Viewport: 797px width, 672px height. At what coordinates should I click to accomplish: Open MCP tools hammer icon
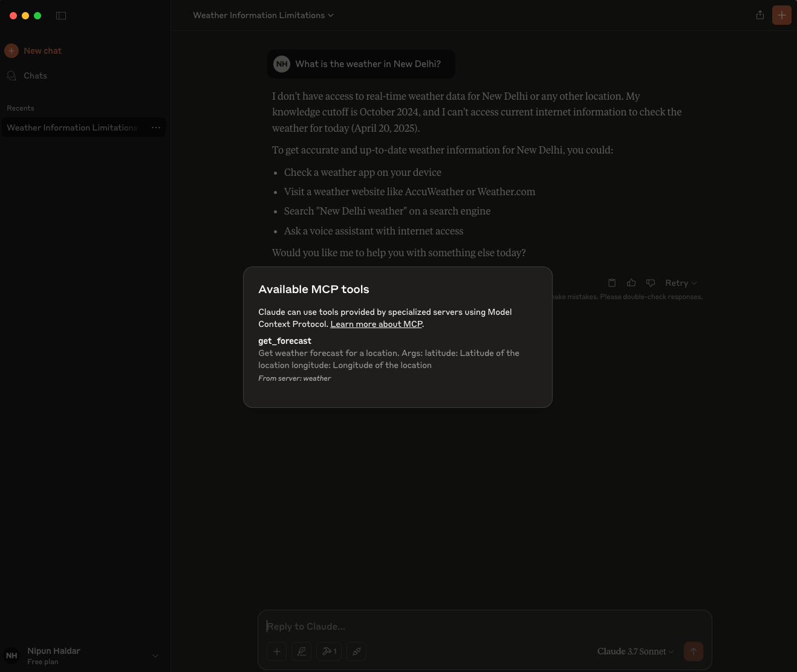tap(329, 651)
